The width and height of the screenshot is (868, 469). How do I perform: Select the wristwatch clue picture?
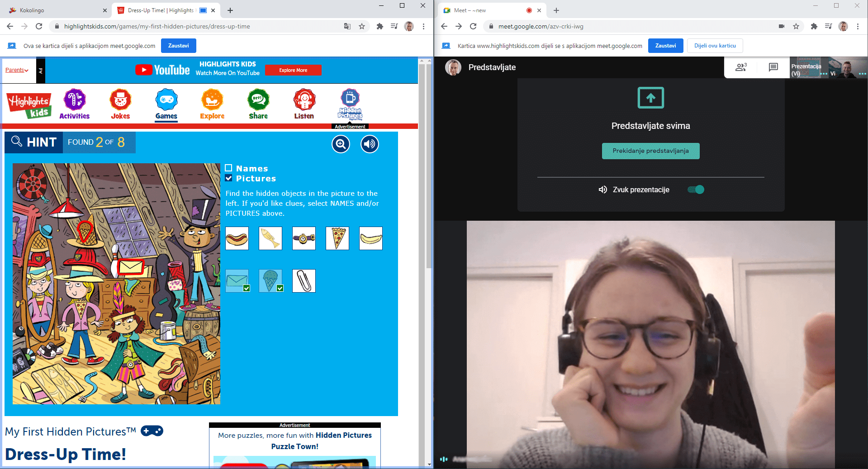(304, 238)
